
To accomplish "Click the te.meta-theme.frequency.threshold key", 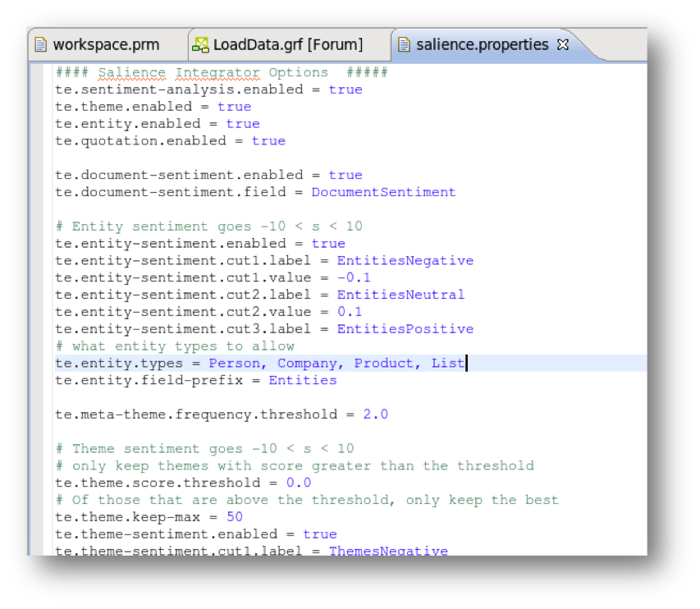I will click(x=196, y=414).
